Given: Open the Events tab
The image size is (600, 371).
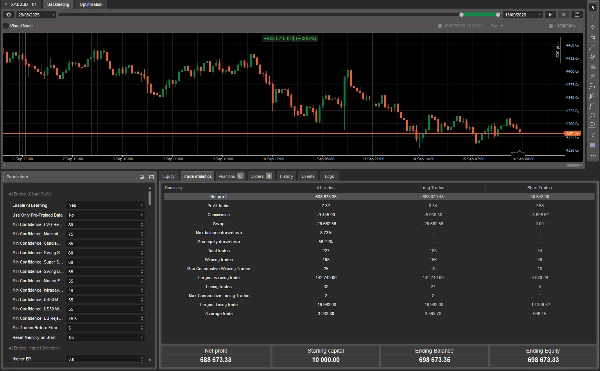Looking at the screenshot, I should 308,176.
